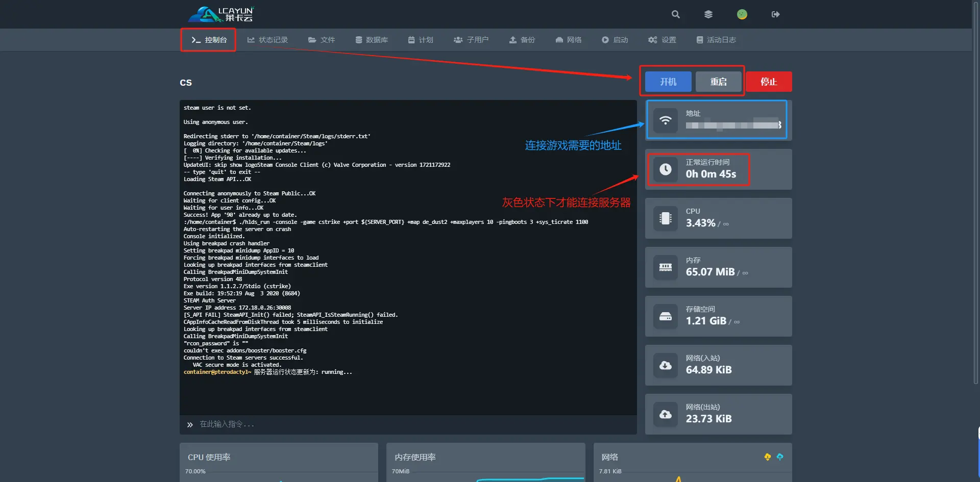Click the storage disk icon
The height and width of the screenshot is (482, 980).
click(666, 316)
